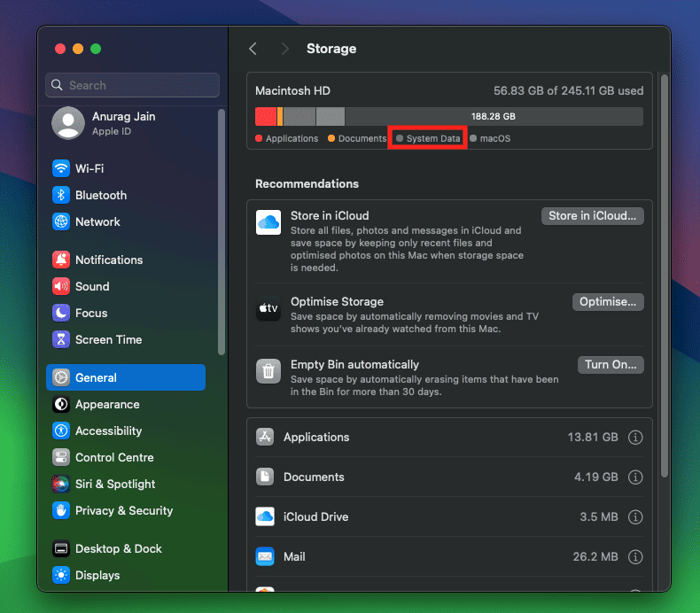Click the System Data legend label
700x613 pixels.
point(433,138)
